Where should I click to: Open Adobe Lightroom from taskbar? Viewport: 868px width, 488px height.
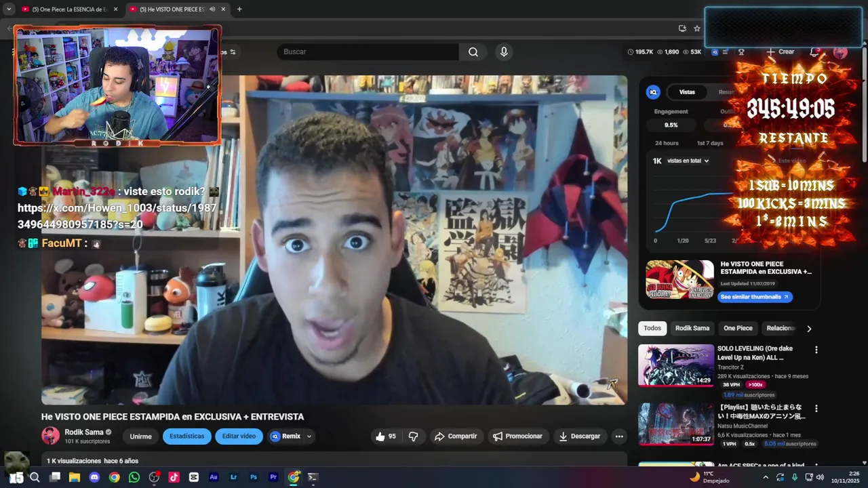pos(233,477)
